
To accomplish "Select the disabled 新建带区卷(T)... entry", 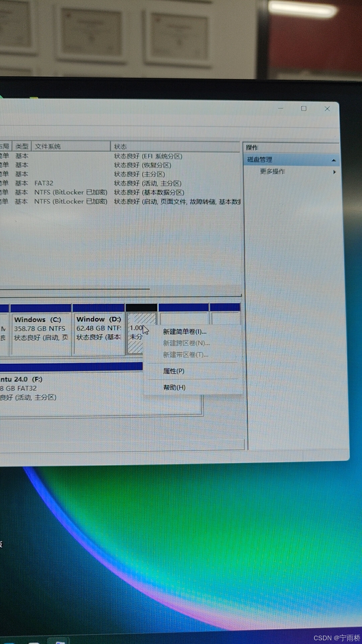I will [186, 355].
